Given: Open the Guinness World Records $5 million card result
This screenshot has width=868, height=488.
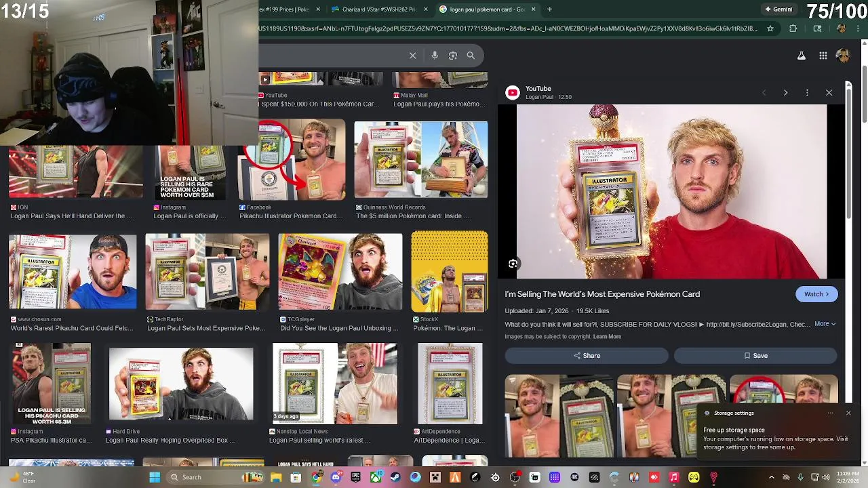Looking at the screenshot, I should point(420,161).
